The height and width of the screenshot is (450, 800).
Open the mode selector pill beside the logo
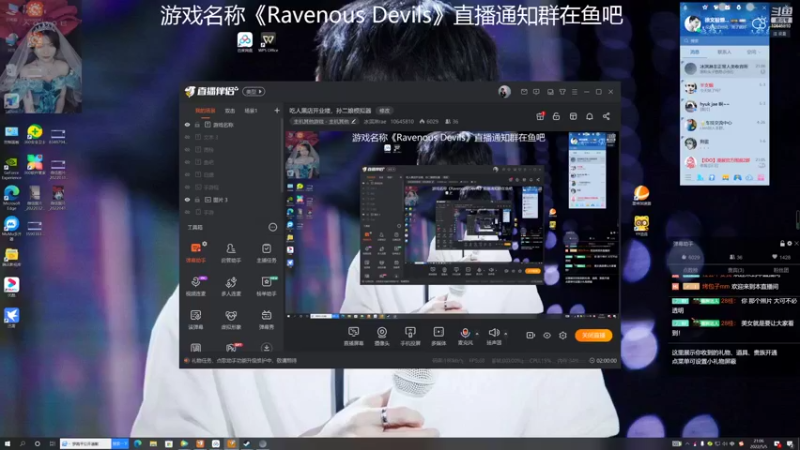254,92
